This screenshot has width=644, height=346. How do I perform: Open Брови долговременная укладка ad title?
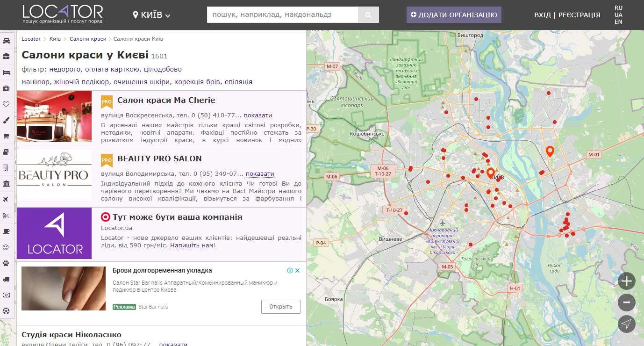[x=162, y=270]
